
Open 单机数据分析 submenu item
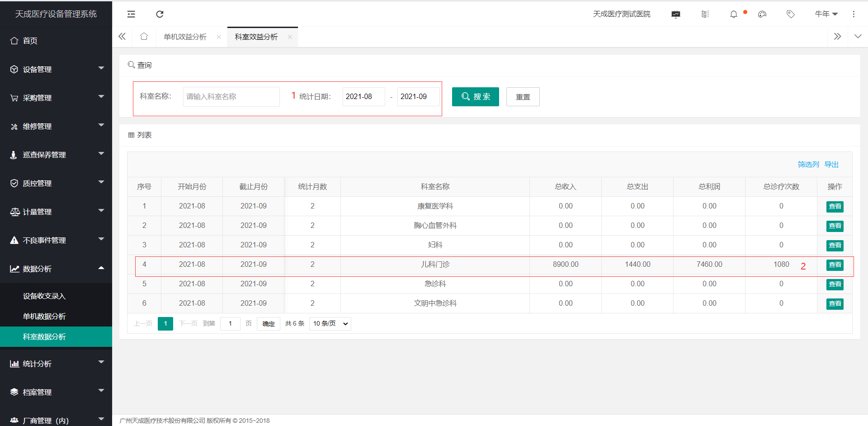[x=56, y=317]
